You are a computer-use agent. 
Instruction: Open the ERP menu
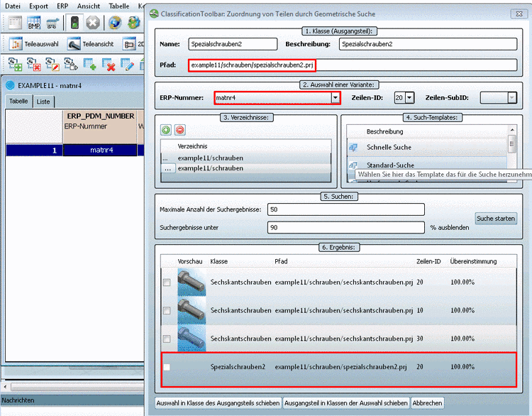pos(62,6)
